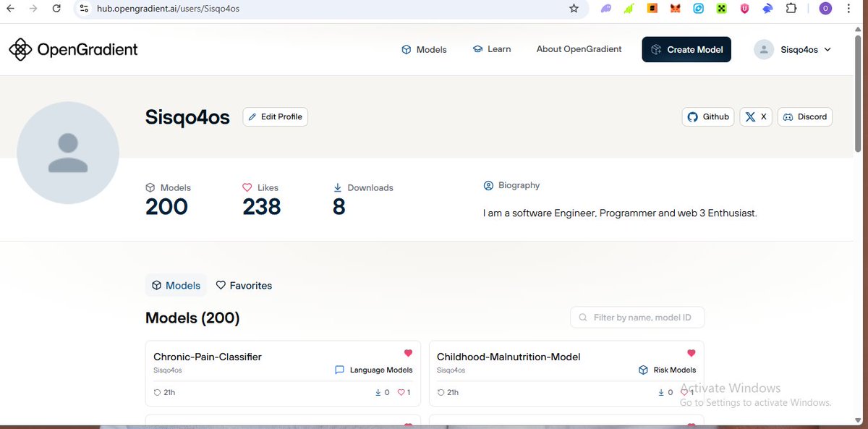Image resolution: width=868 pixels, height=429 pixels.
Task: Toggle the heart on Childhood-Malnutrition-Model card
Action: pyautogui.click(x=692, y=353)
